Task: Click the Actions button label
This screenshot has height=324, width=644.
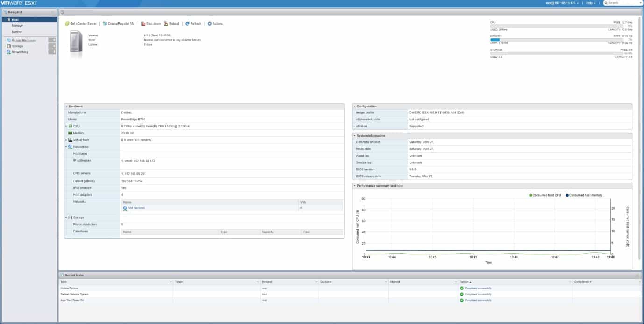Action: 218,24
